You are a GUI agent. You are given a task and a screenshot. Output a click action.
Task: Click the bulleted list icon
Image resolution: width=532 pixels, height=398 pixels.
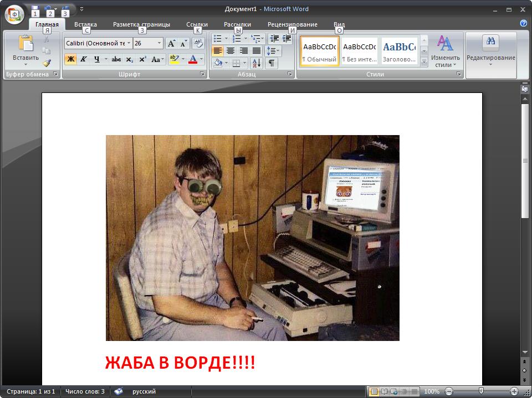pos(218,38)
